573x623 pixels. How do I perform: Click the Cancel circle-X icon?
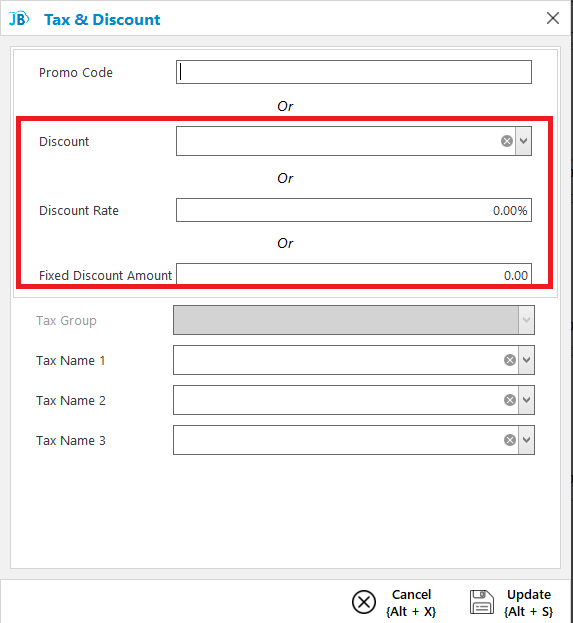click(x=364, y=602)
